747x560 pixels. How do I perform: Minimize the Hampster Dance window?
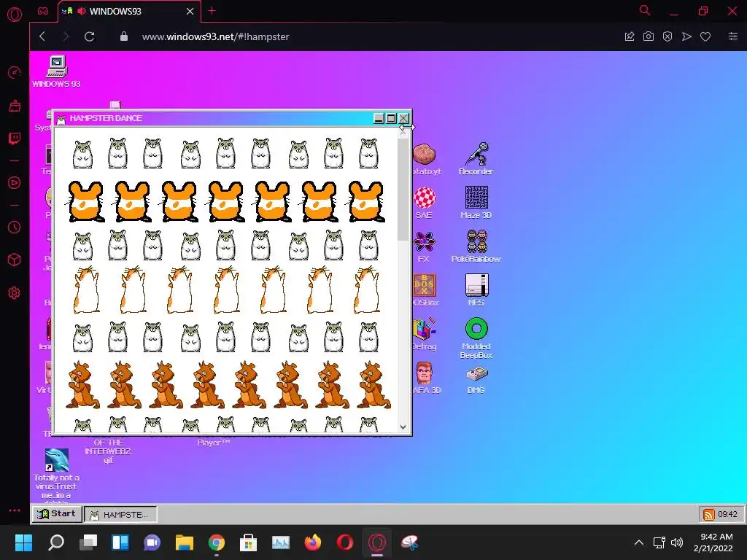379,118
